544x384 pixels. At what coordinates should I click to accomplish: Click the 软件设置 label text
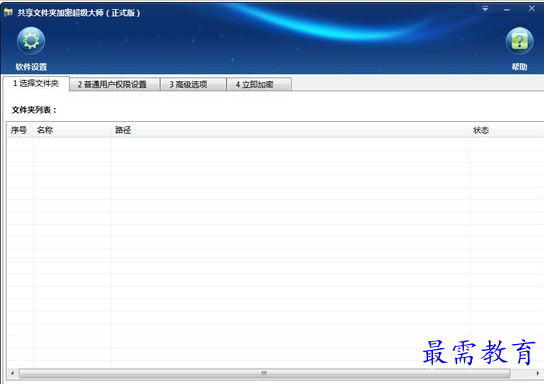pyautogui.click(x=31, y=67)
